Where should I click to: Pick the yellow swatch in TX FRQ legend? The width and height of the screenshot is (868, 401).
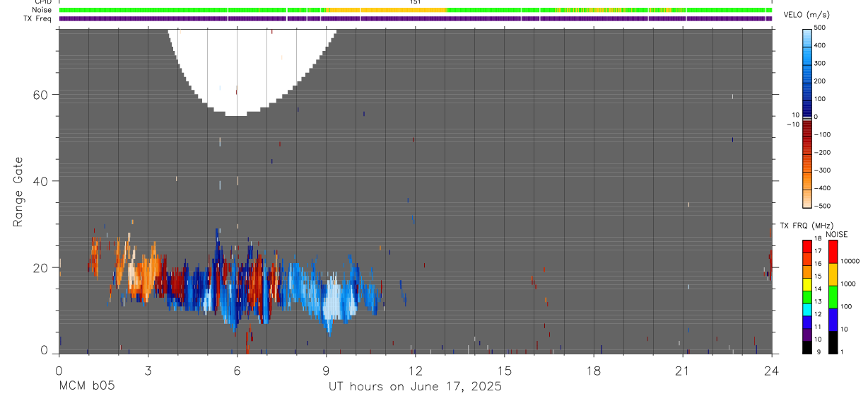pos(807,284)
